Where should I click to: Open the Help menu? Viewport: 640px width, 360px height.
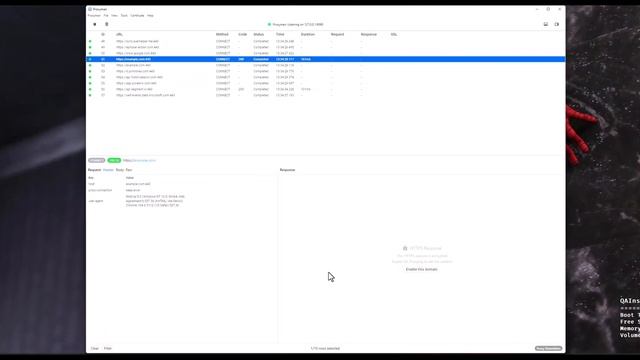pyautogui.click(x=151, y=16)
